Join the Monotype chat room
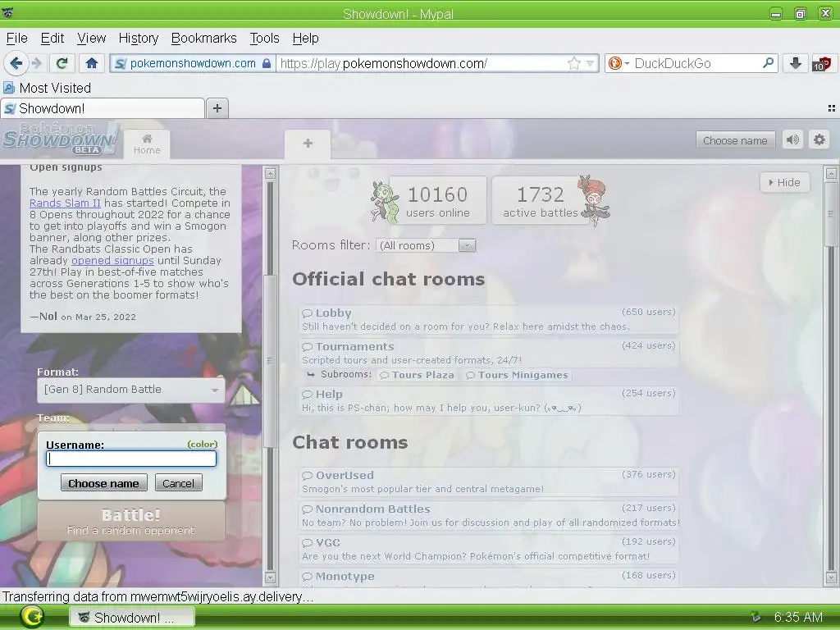The image size is (840, 630). point(488,577)
